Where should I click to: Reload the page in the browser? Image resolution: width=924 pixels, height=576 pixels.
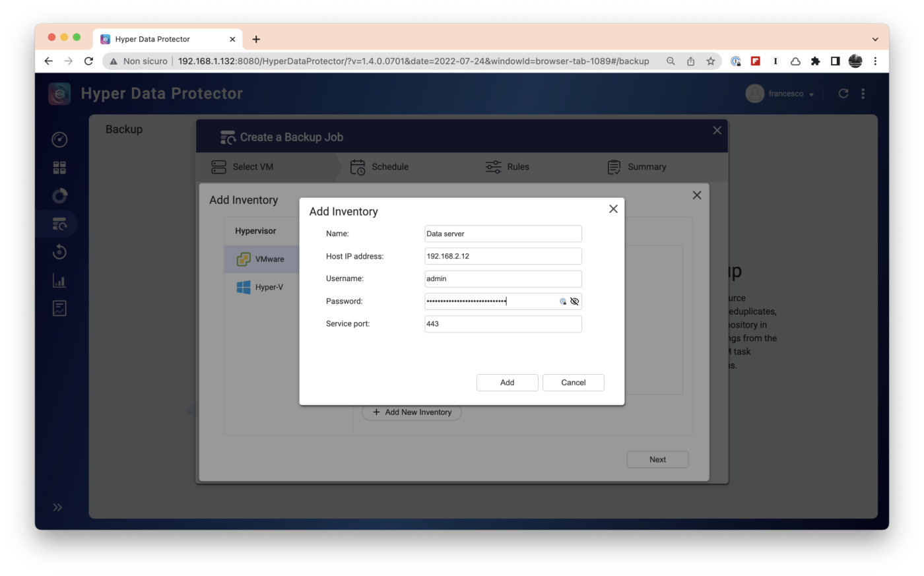click(x=88, y=61)
